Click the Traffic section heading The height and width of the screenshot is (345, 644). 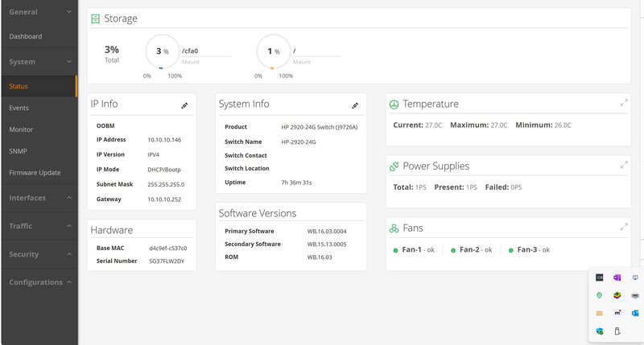[21, 226]
